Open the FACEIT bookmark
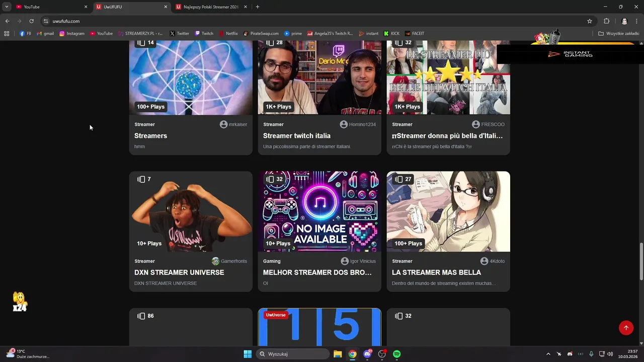The image size is (644, 362). tap(415, 34)
